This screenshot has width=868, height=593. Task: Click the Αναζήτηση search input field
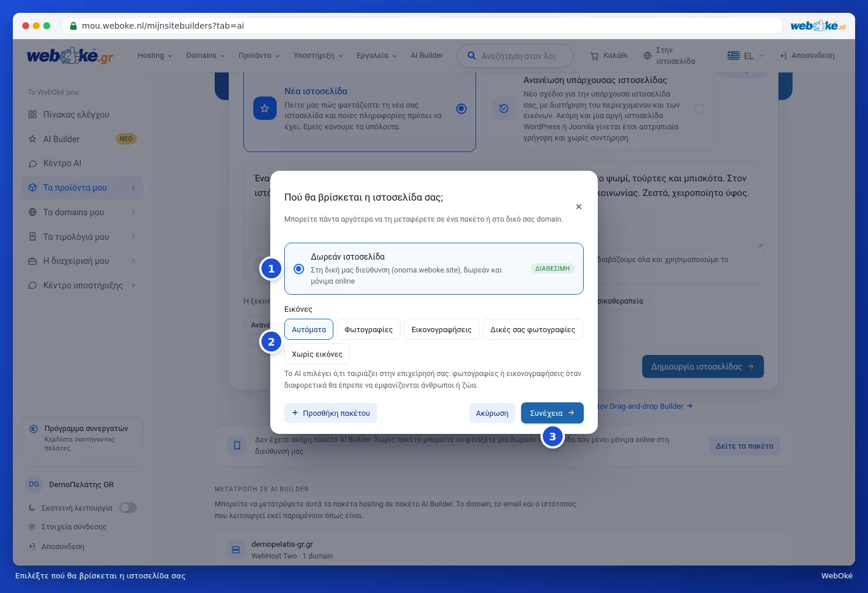[x=515, y=56]
